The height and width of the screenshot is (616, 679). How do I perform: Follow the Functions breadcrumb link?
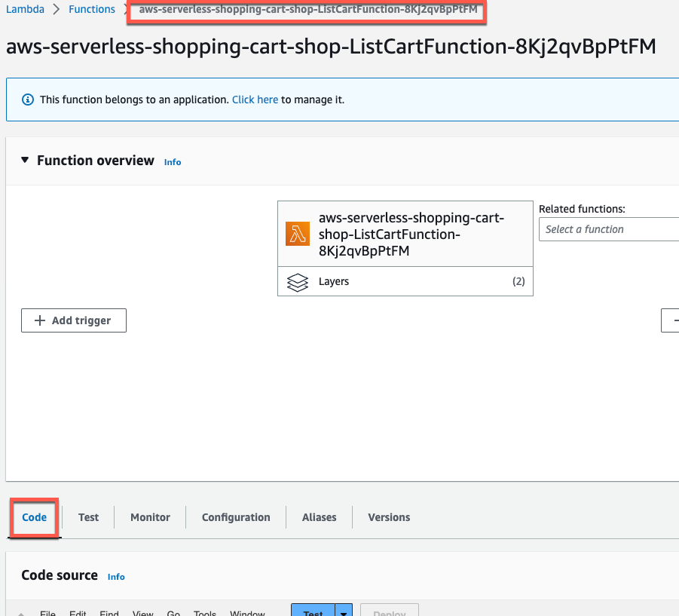click(92, 9)
